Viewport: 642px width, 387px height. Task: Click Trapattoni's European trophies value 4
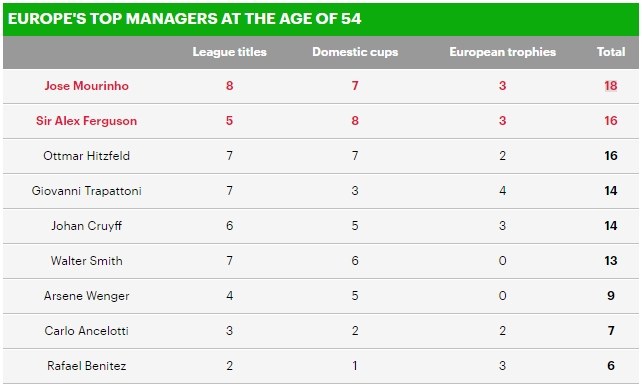[x=502, y=191]
